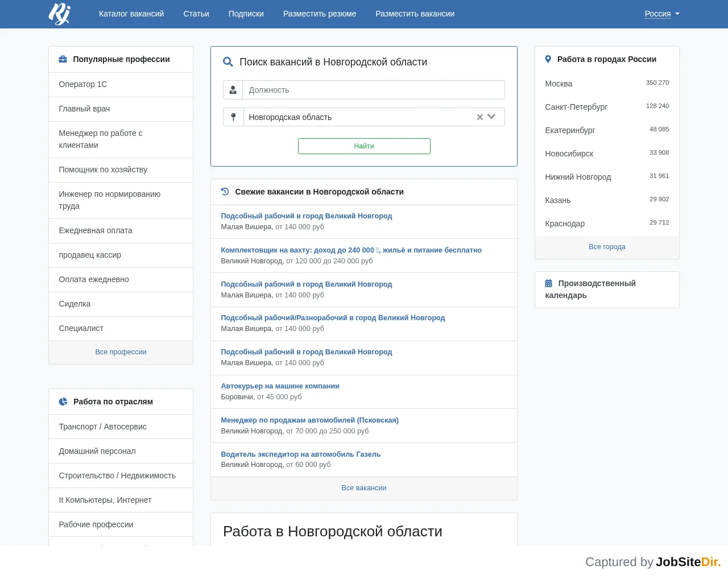
Task: Click the history icon next to Свежие вакансии
Action: coord(225,192)
